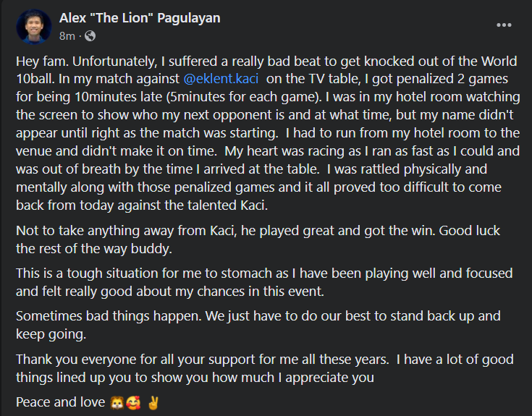Image resolution: width=532 pixels, height=416 pixels.
Task: Open the @eklent.kaci mention link
Action: coord(221,79)
